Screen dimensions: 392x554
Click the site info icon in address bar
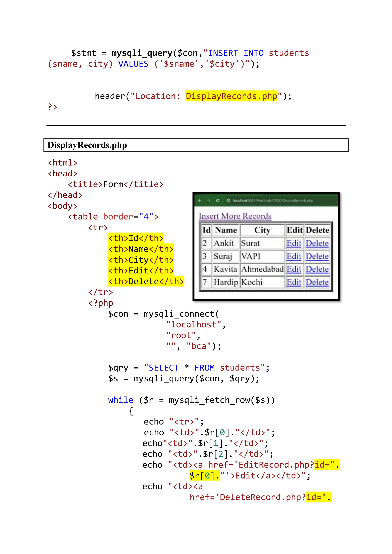click(228, 200)
